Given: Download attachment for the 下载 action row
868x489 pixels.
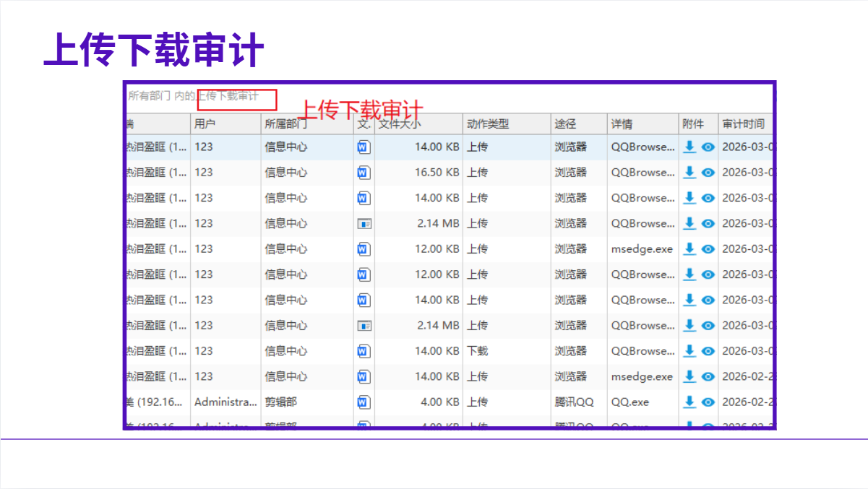Looking at the screenshot, I should (x=689, y=350).
